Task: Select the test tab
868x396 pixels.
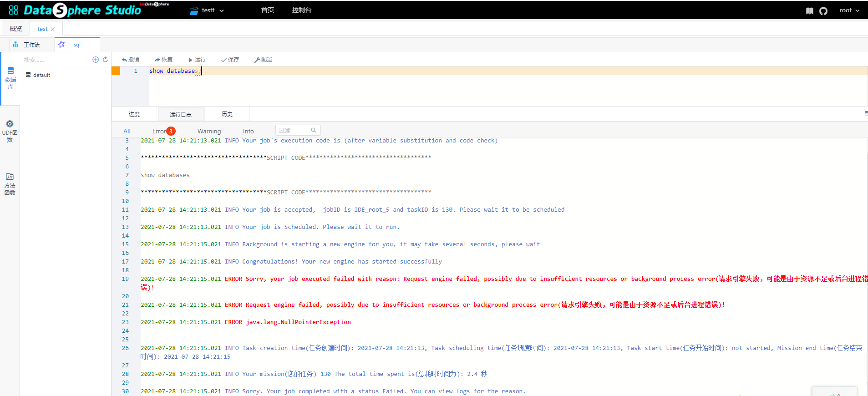Action: click(x=42, y=29)
